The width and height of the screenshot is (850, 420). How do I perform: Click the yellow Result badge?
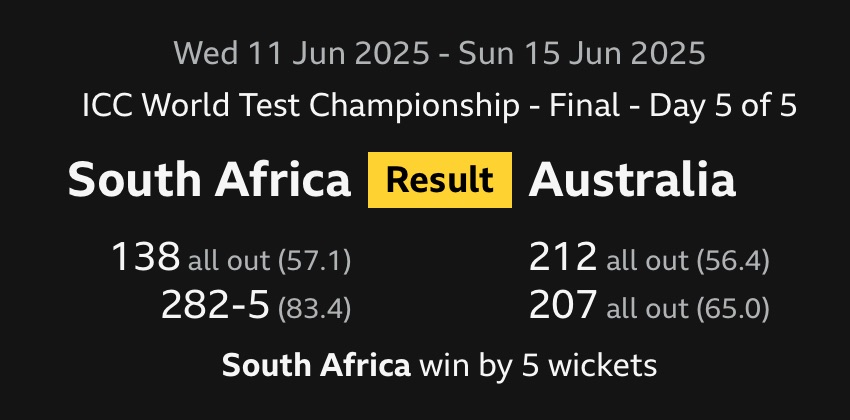(439, 180)
